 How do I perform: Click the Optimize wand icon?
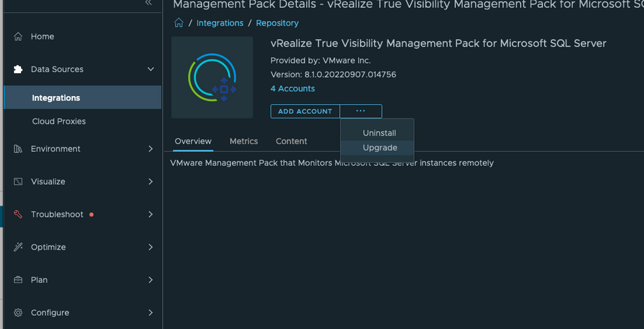point(18,247)
